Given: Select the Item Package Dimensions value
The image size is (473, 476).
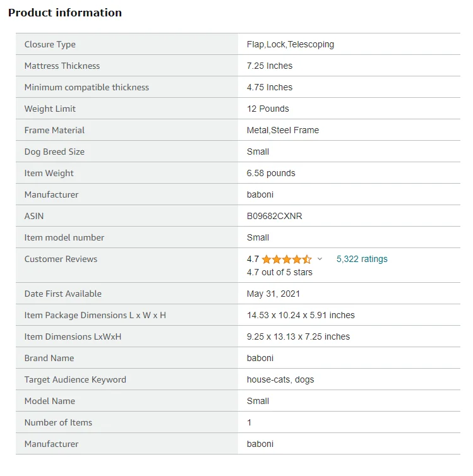Looking at the screenshot, I should [301, 315].
